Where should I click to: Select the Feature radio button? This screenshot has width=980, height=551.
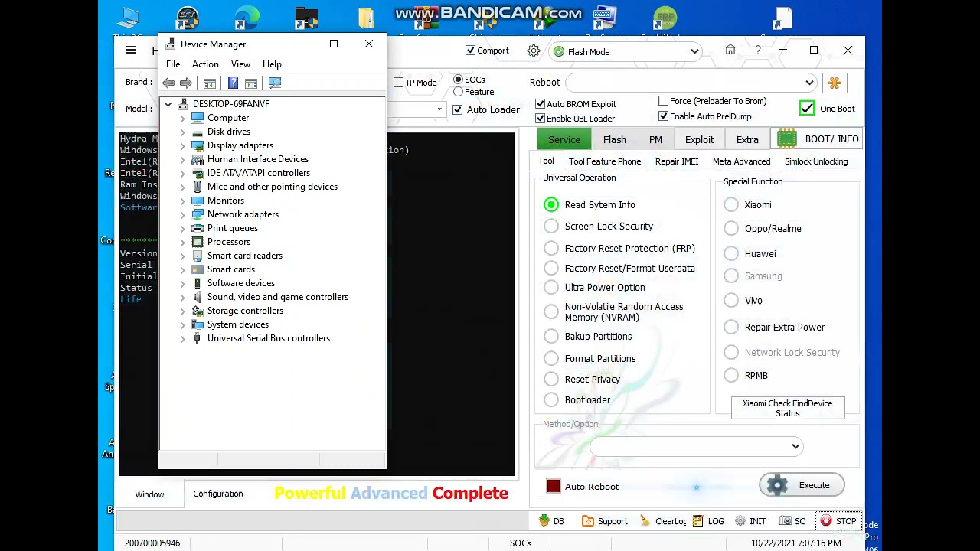point(458,92)
